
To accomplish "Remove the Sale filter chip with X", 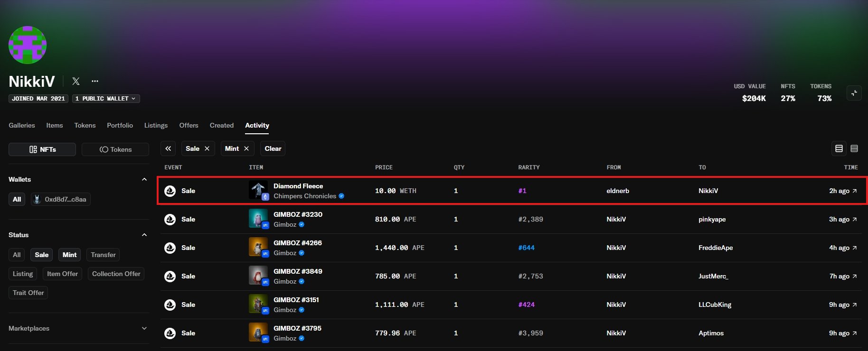I will pos(207,148).
